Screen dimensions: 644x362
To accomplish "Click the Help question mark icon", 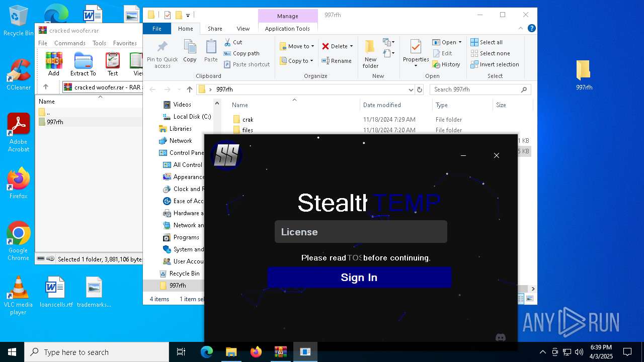I will [x=531, y=29].
